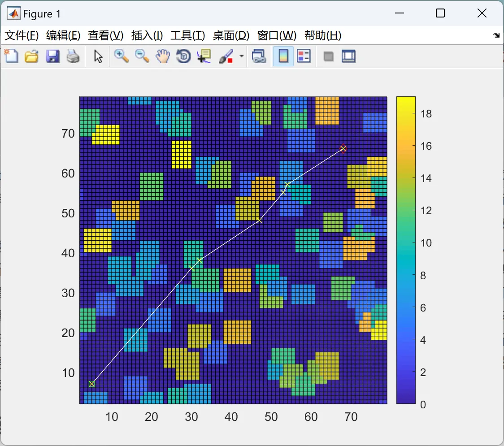504x446 pixels.
Task: Click the x-axis tick label 40
Action: tap(231, 417)
